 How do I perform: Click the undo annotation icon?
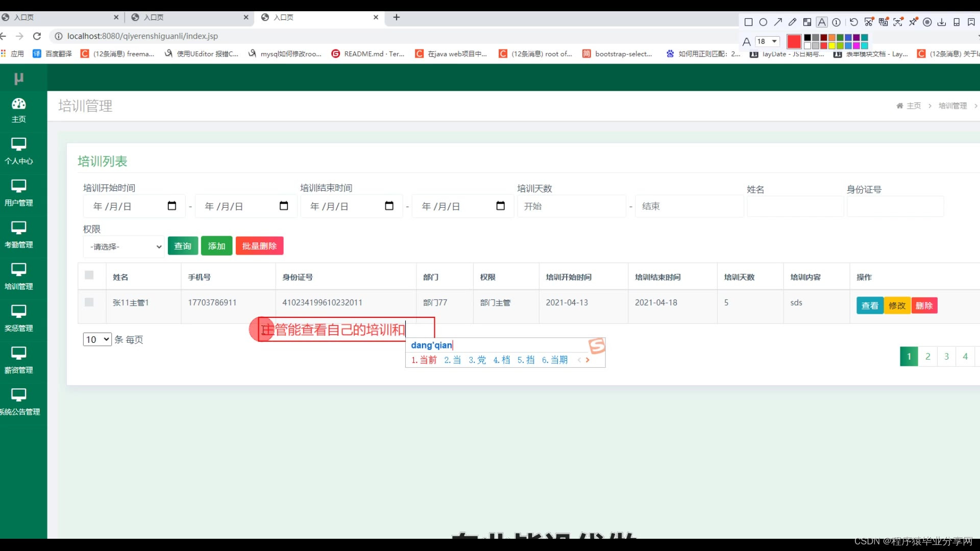pyautogui.click(x=854, y=22)
